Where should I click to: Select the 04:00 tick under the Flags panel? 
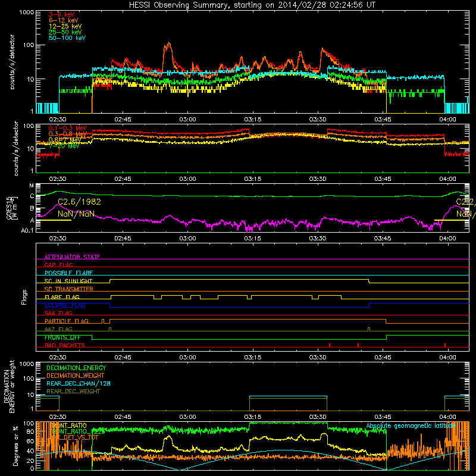447,358
